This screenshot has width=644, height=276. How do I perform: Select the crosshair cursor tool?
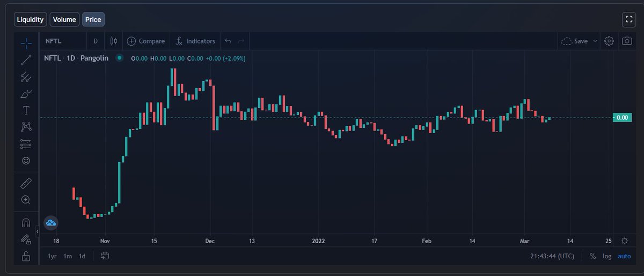[x=26, y=43]
